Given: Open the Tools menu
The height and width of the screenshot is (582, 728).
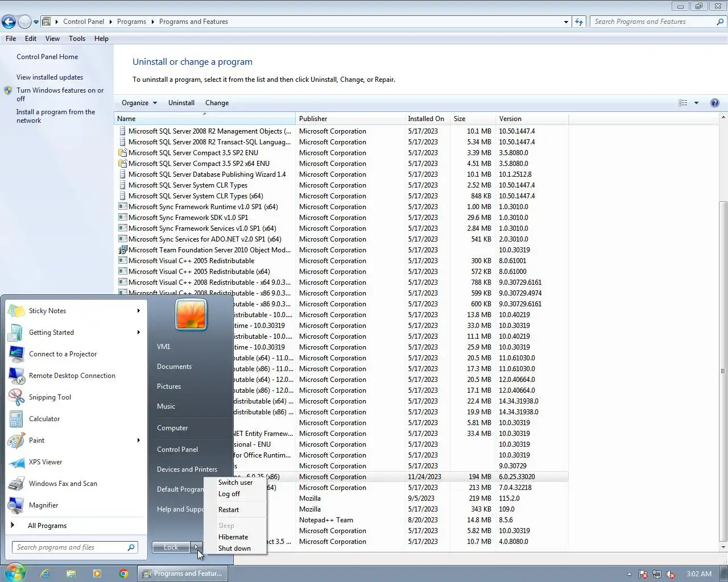Looking at the screenshot, I should pyautogui.click(x=77, y=39).
